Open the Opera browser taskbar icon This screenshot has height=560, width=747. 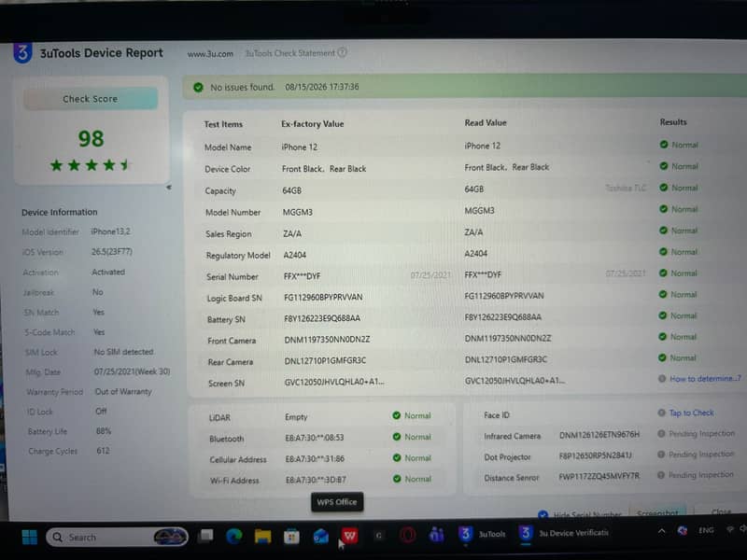click(x=408, y=536)
